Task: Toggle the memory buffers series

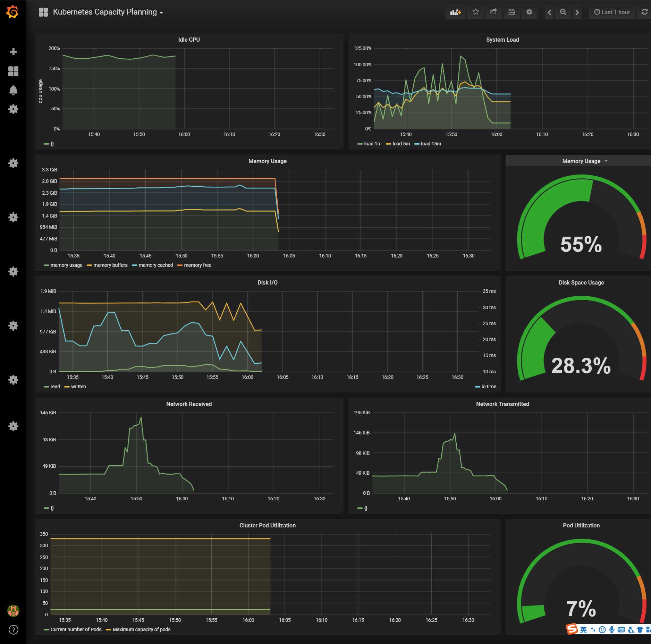Action: click(110, 265)
